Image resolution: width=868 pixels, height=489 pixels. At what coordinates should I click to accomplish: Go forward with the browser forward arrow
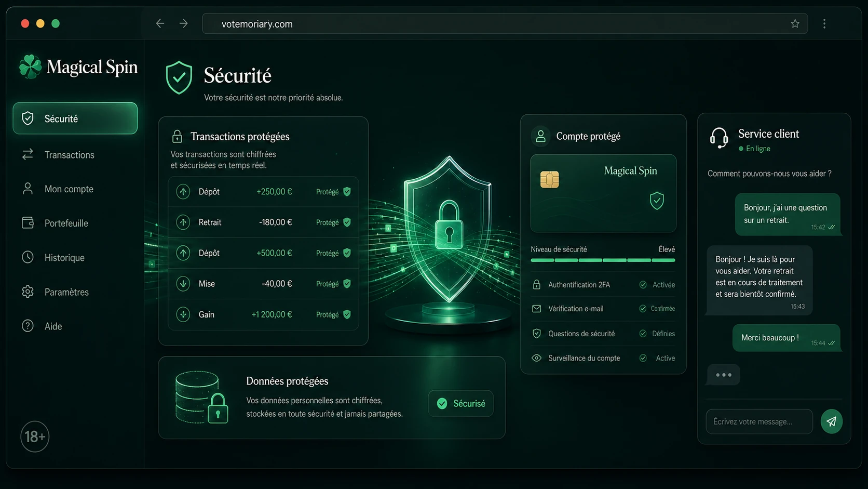183,23
